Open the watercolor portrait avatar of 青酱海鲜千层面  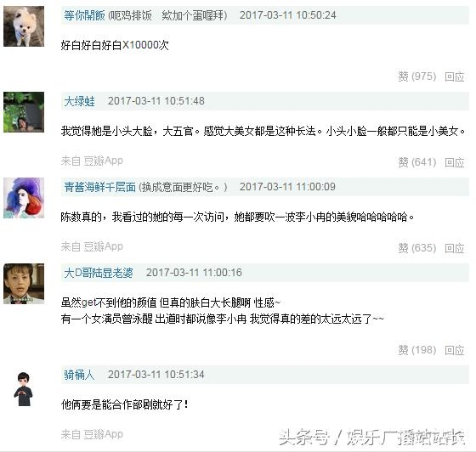[24, 198]
